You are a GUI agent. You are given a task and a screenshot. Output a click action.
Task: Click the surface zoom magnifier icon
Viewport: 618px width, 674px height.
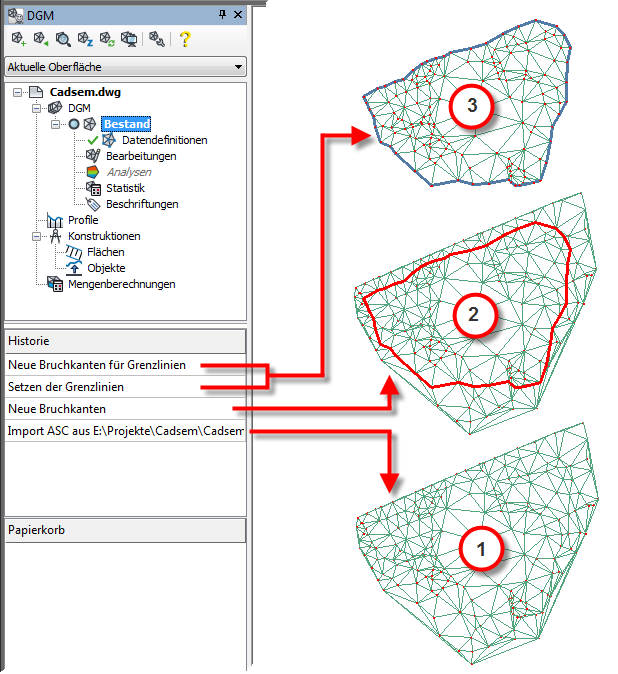(63, 39)
